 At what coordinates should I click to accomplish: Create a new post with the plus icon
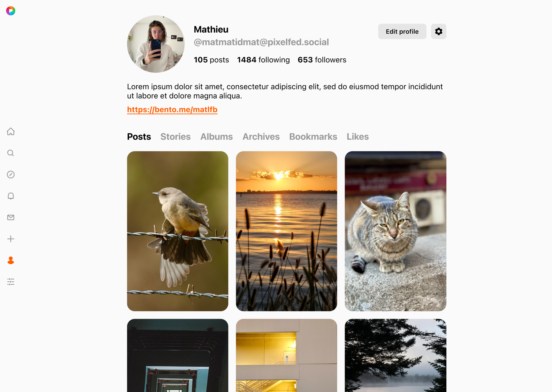pyautogui.click(x=11, y=239)
